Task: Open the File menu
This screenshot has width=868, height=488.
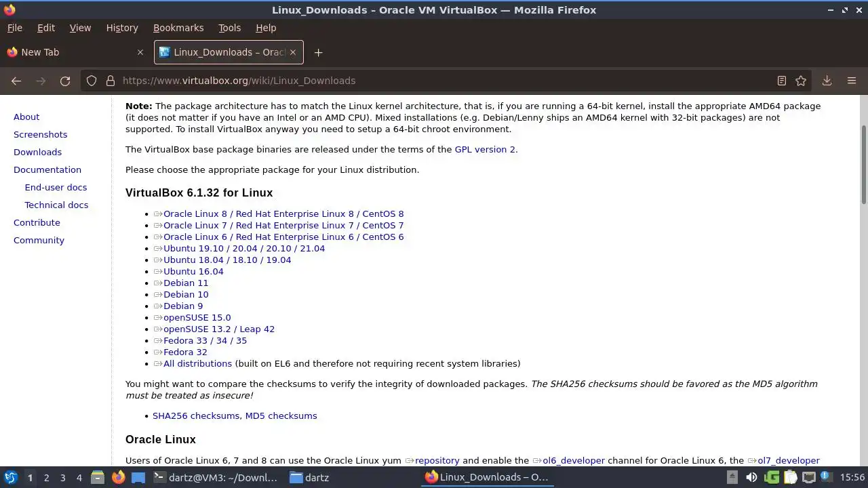Action: coord(14,28)
